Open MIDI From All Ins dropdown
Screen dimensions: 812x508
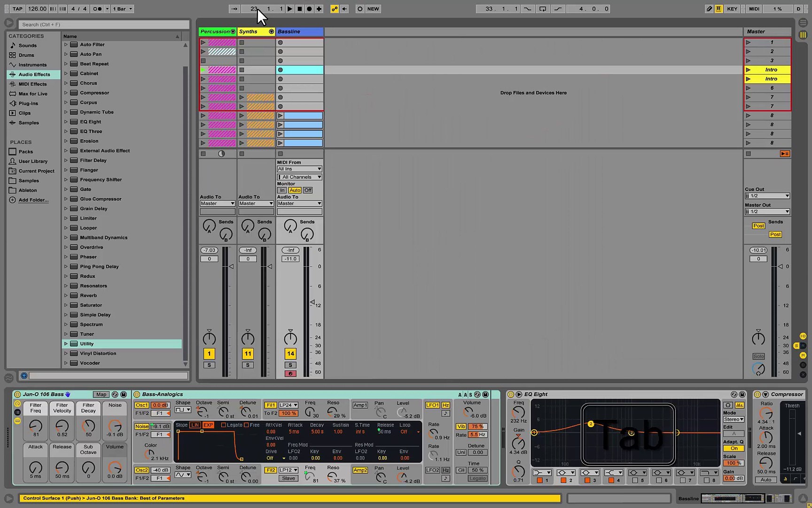point(299,169)
